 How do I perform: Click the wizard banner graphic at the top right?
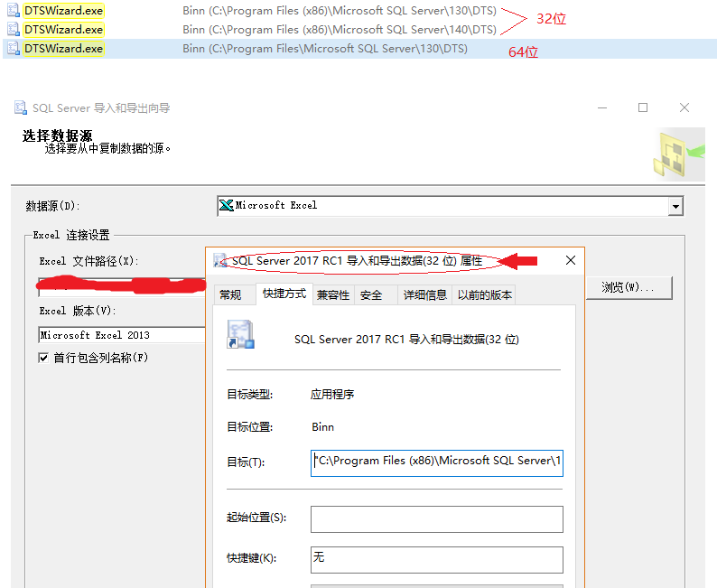tap(678, 154)
